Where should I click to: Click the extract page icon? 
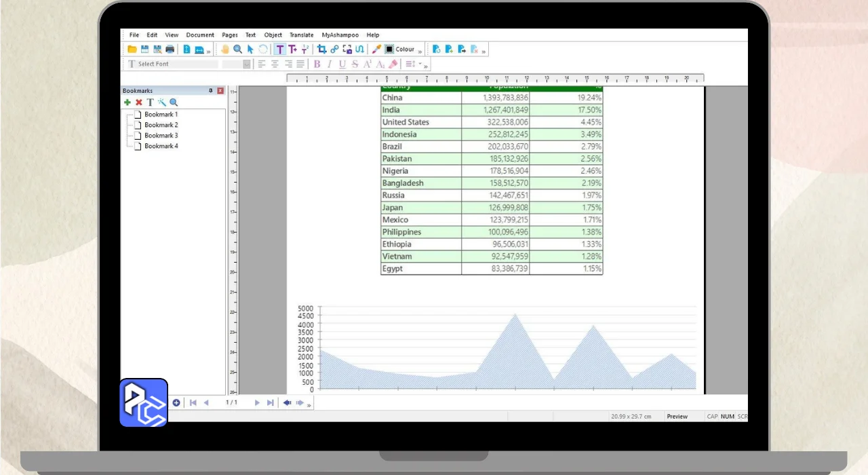462,49
